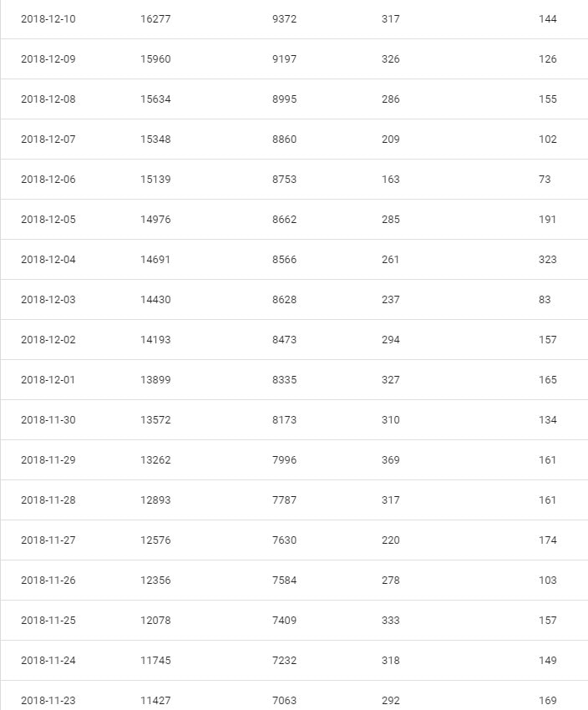Select the cell showing 369
The height and width of the screenshot is (710, 588).
click(x=390, y=460)
